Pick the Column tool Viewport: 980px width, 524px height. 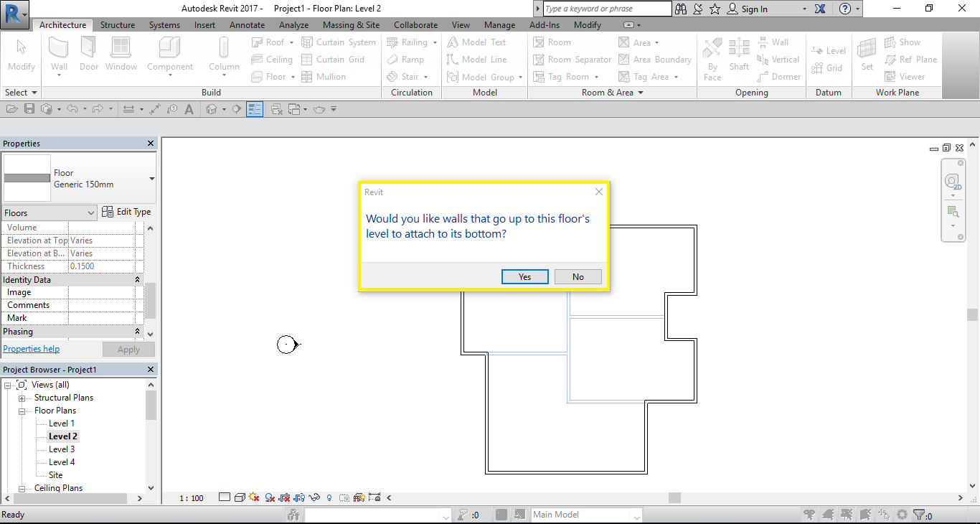pos(224,55)
